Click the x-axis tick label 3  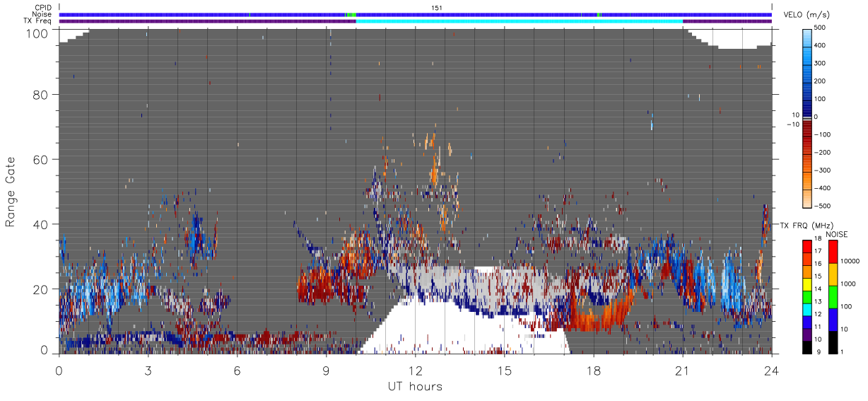click(148, 370)
